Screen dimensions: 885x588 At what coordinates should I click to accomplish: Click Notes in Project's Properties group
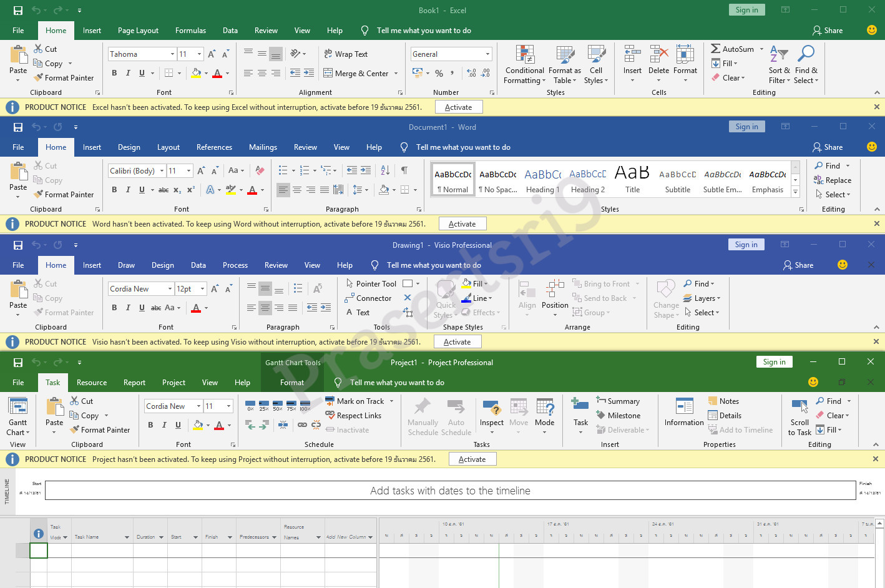point(723,401)
